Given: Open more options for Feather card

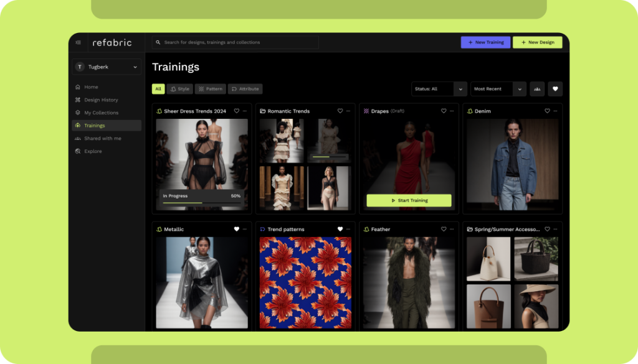Looking at the screenshot, I should coord(452,229).
